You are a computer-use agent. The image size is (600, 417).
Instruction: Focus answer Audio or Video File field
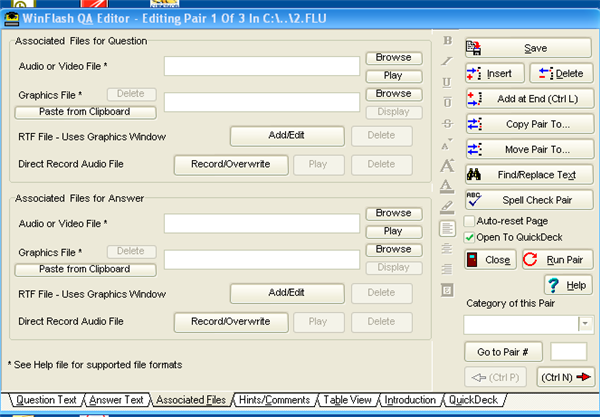(262, 223)
